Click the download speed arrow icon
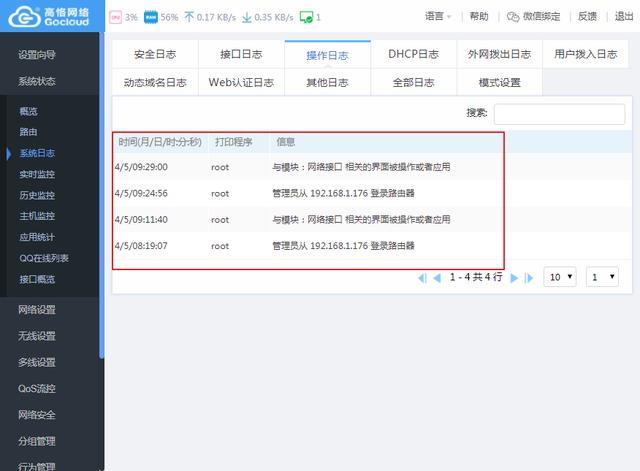The height and width of the screenshot is (471, 640). [247, 18]
